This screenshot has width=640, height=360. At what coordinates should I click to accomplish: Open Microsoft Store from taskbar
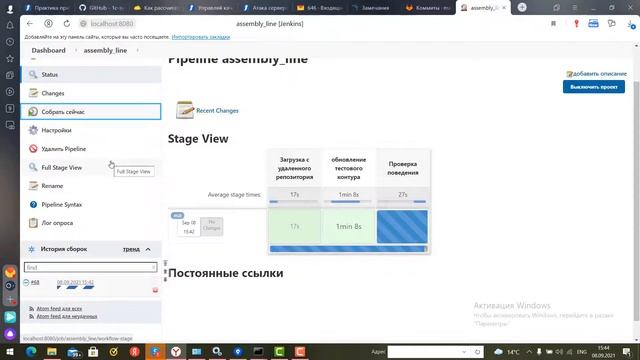click(93, 351)
